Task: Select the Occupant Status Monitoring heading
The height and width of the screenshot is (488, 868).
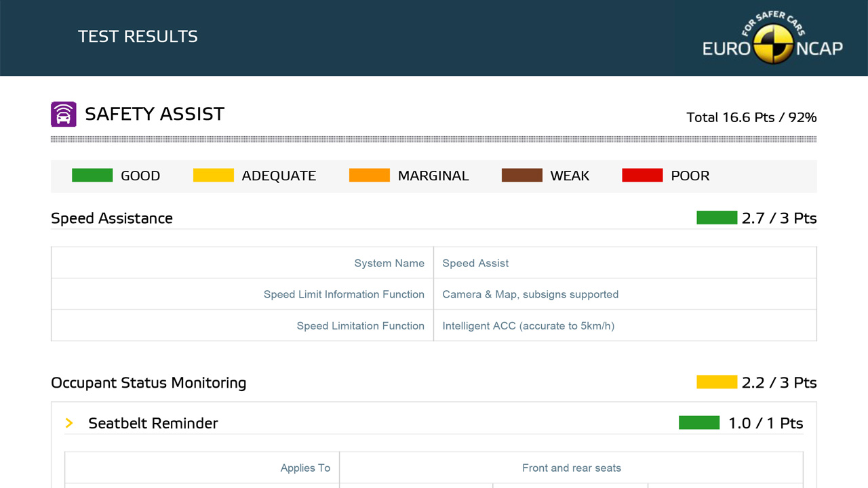Action: click(x=149, y=383)
